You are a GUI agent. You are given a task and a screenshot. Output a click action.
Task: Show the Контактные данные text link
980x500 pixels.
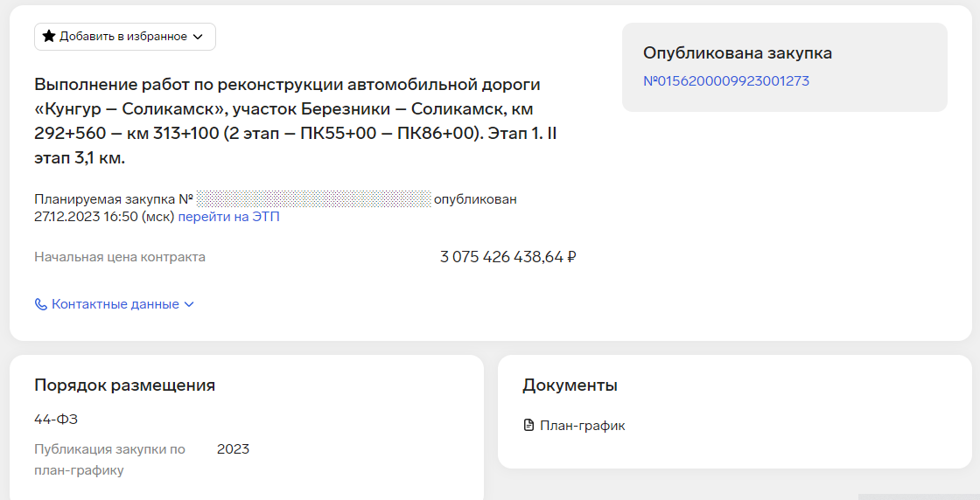(115, 304)
